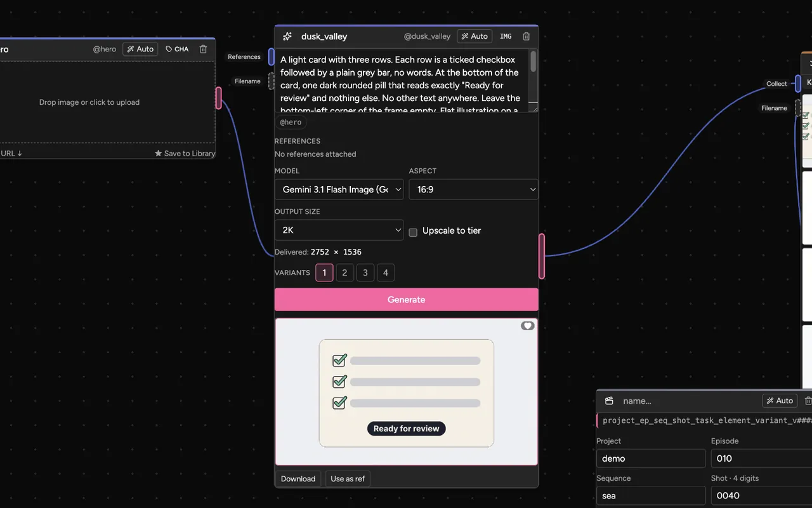Click the clapperboard icon on name node
Viewport: 812px width, 508px height.
(x=609, y=401)
